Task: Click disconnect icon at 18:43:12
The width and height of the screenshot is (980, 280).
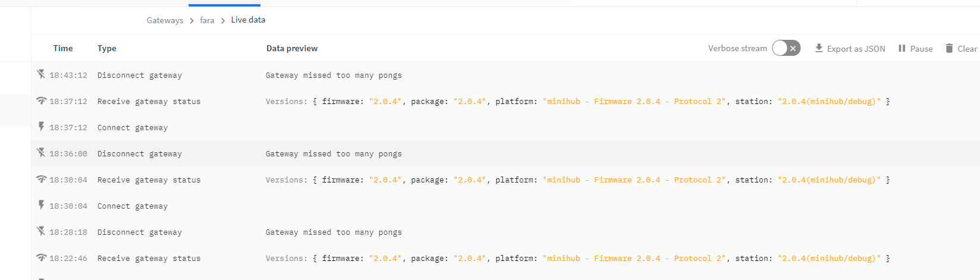Action: pos(41,74)
